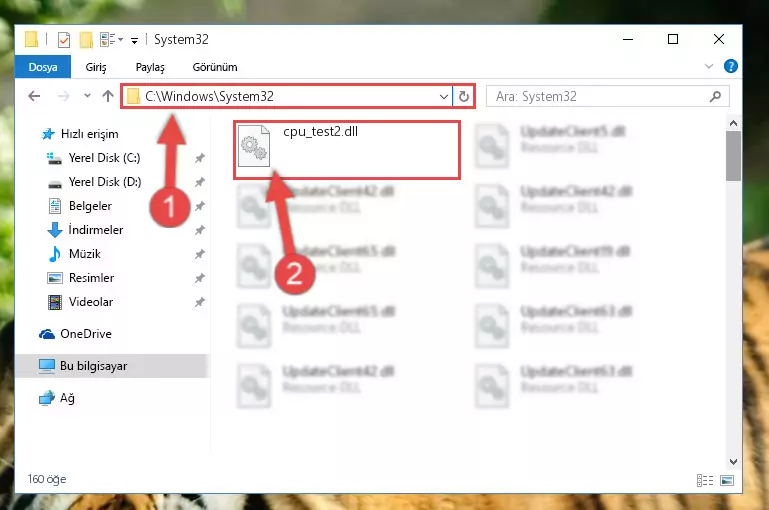Switch to the Giriş ribbon tab
This screenshot has width=769, height=510.
[96, 67]
